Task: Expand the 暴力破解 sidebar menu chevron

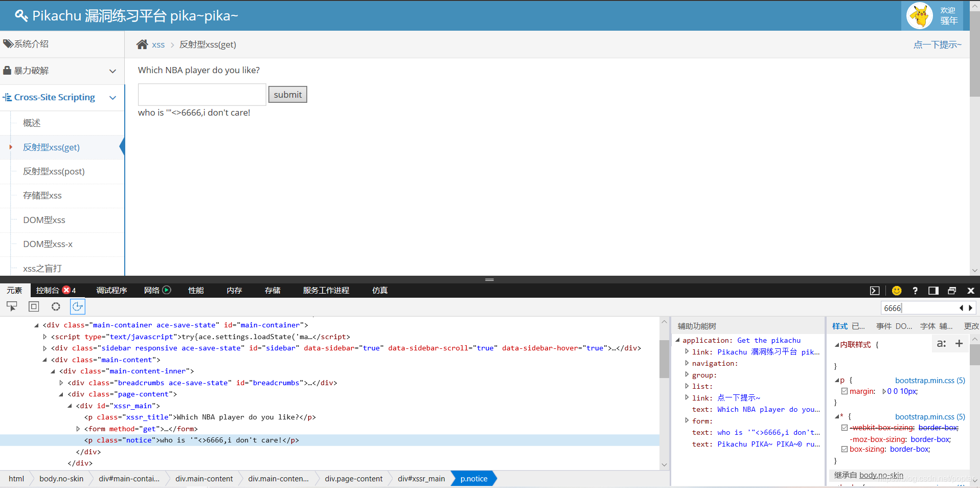Action: click(x=113, y=71)
